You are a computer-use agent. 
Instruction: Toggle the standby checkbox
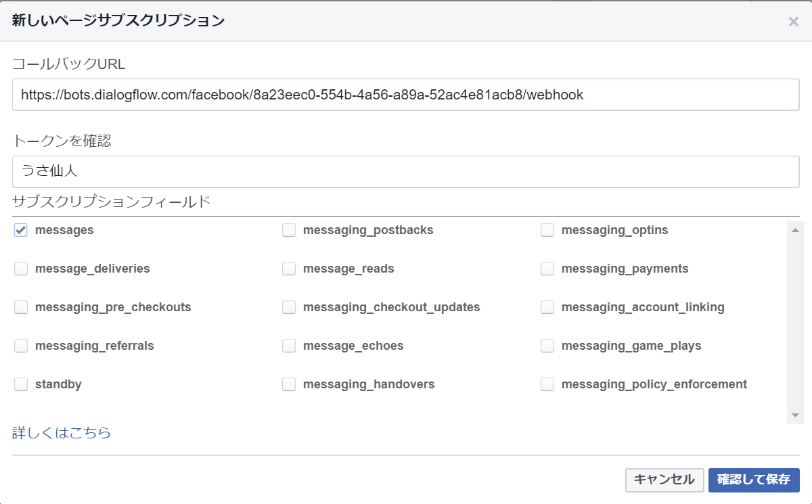pyautogui.click(x=21, y=384)
